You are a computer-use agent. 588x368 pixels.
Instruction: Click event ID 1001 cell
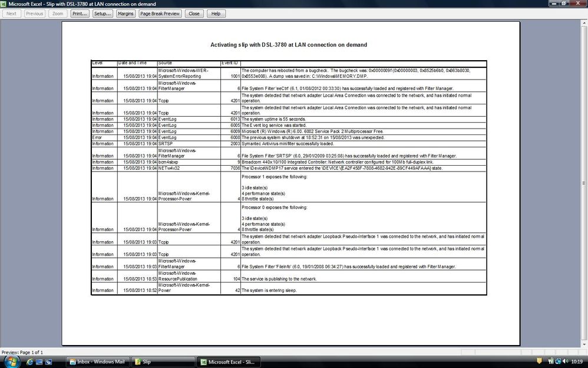[x=230, y=73]
